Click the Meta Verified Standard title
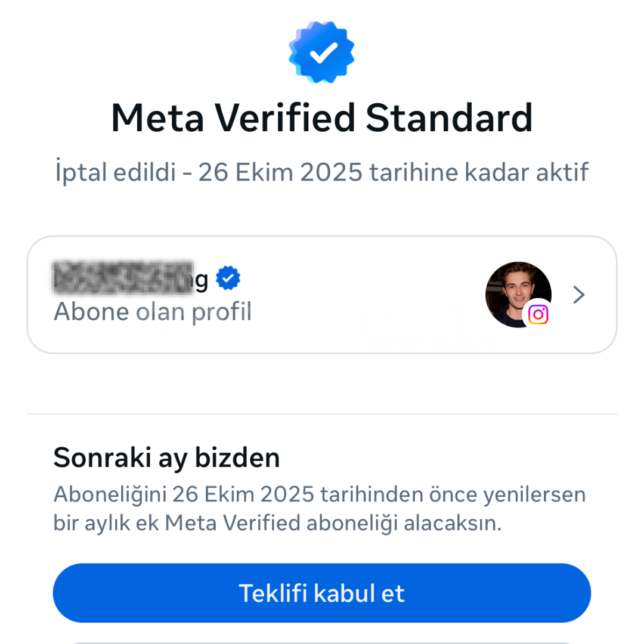 321,118
